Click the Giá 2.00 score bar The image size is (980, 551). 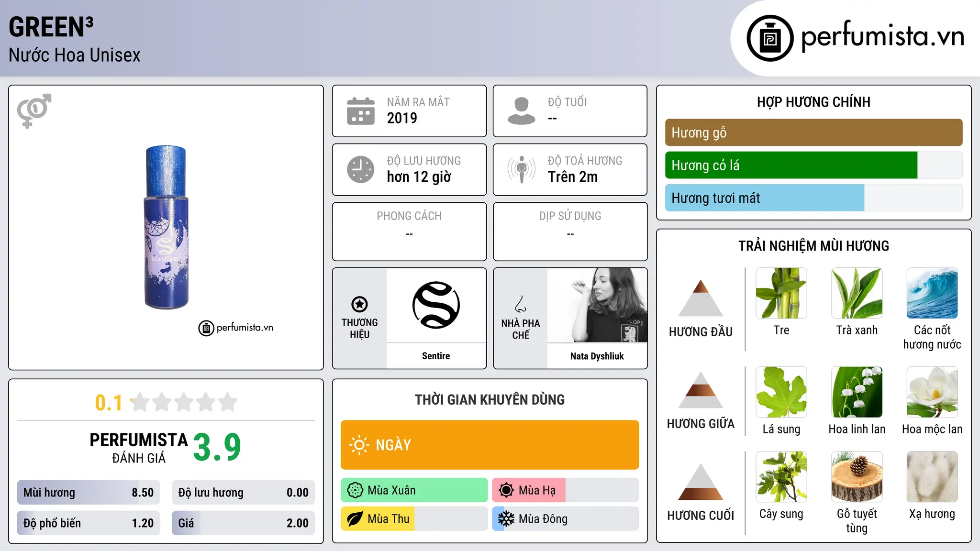(x=243, y=523)
